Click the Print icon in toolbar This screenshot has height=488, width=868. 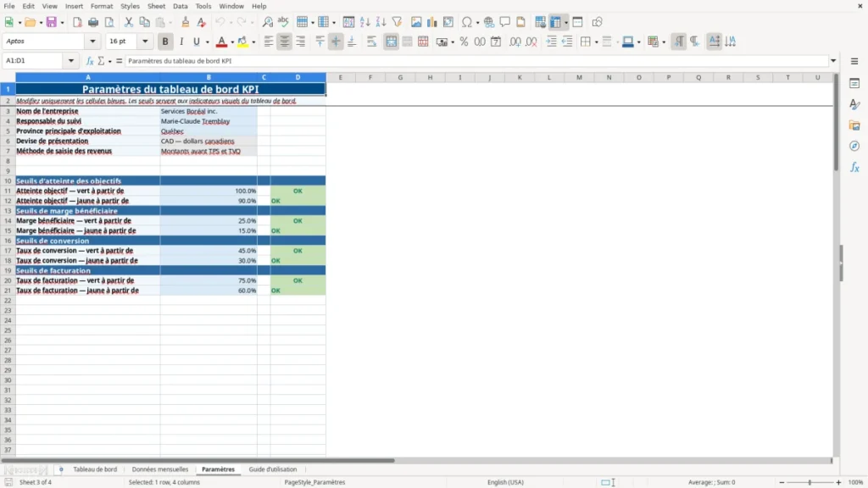(x=93, y=22)
